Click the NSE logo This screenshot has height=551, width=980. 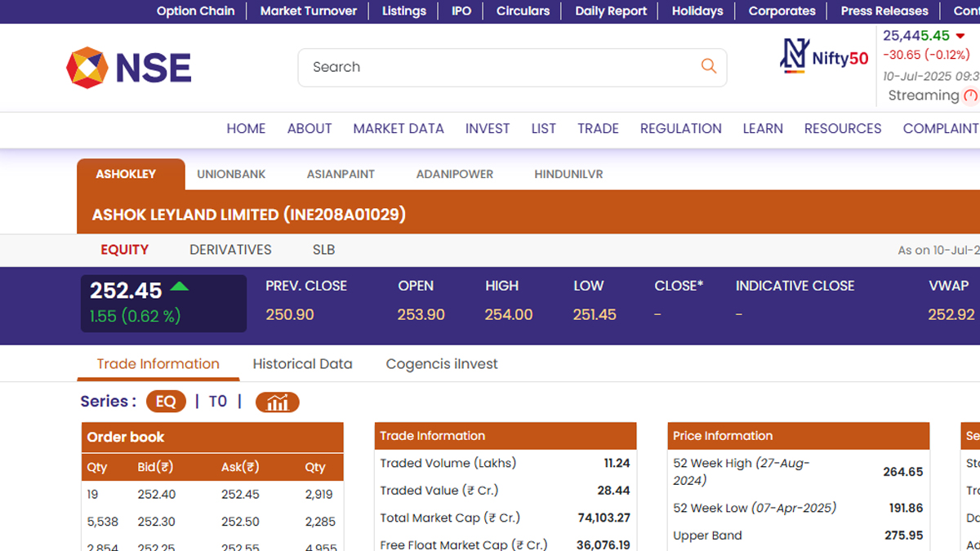[x=129, y=68]
